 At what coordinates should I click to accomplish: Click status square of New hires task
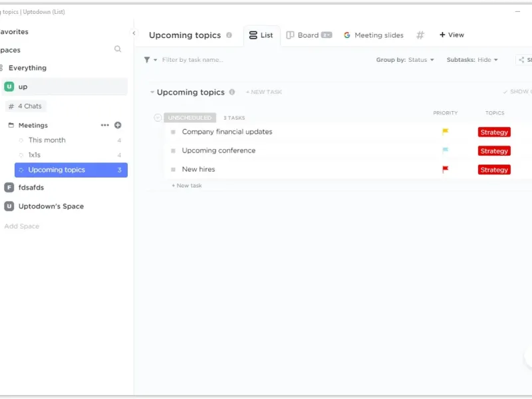[173, 170]
